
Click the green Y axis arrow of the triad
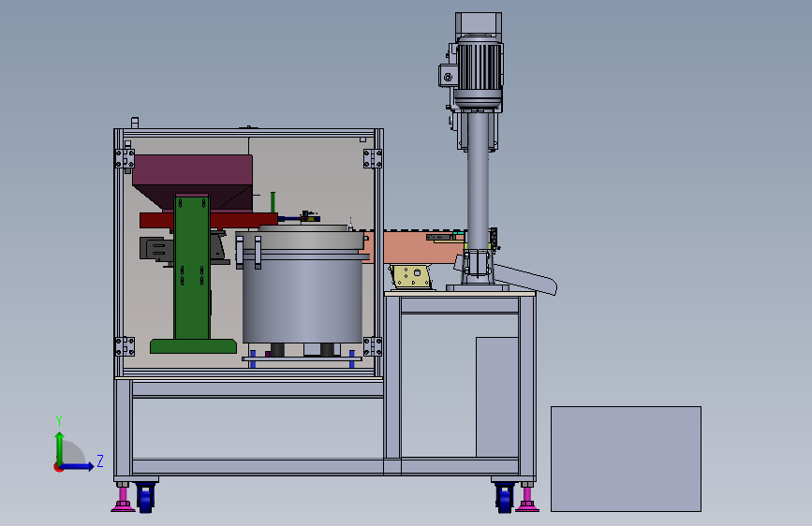pos(60,448)
